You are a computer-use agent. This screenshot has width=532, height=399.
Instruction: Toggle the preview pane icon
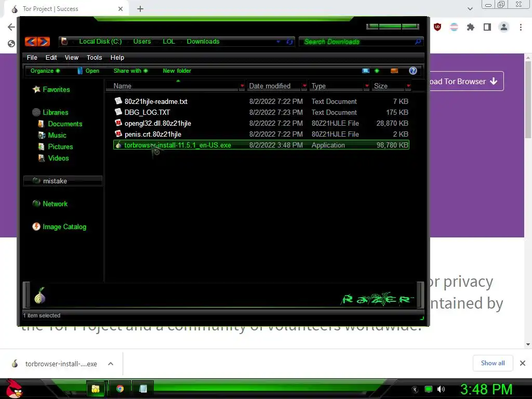click(394, 71)
